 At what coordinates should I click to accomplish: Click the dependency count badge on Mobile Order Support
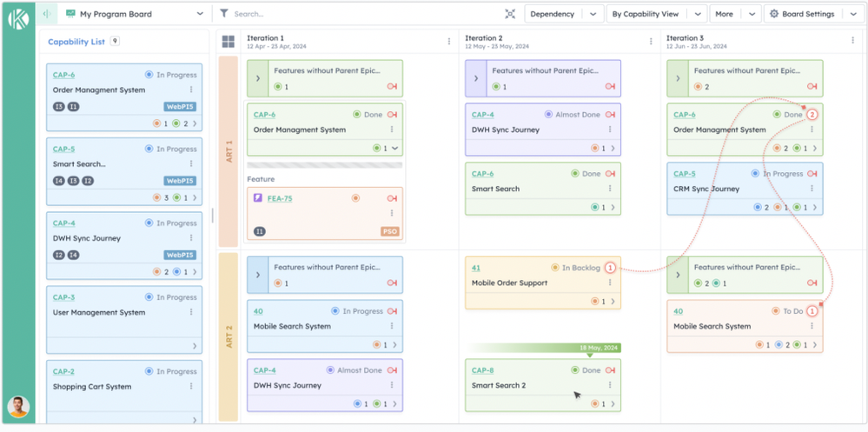click(610, 268)
